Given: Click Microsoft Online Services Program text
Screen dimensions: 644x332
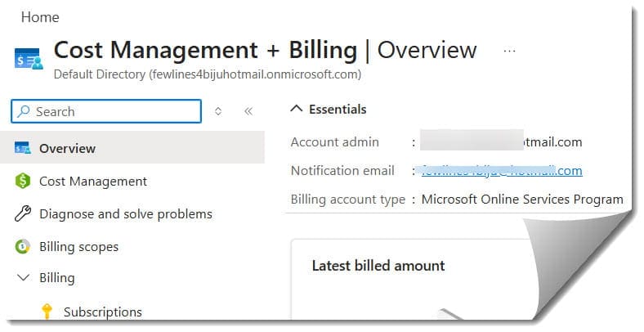Looking at the screenshot, I should coord(522,200).
